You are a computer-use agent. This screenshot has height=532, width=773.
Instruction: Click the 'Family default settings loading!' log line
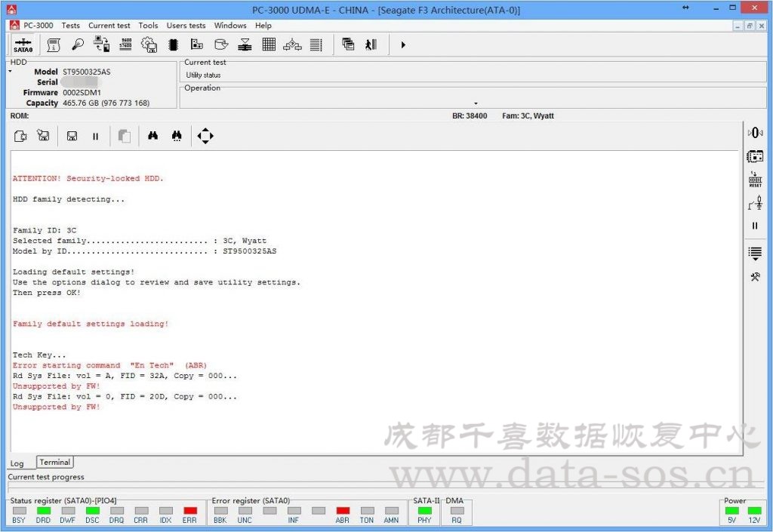(x=91, y=324)
